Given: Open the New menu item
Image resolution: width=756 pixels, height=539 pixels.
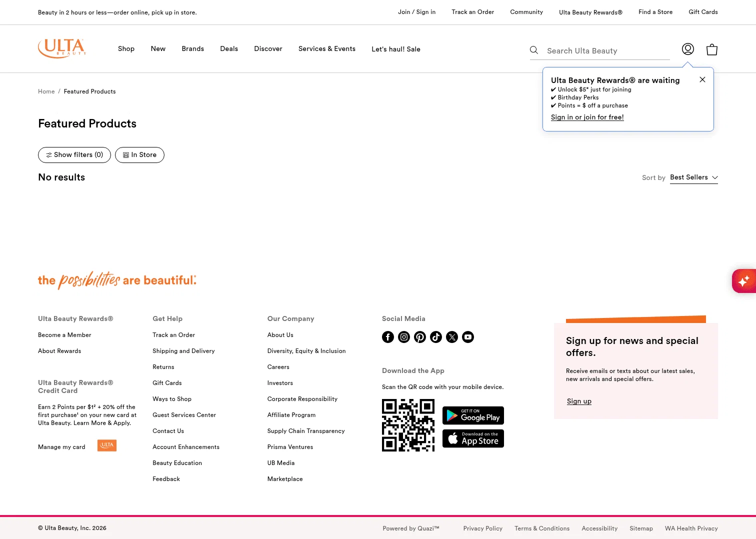Looking at the screenshot, I should tap(158, 49).
